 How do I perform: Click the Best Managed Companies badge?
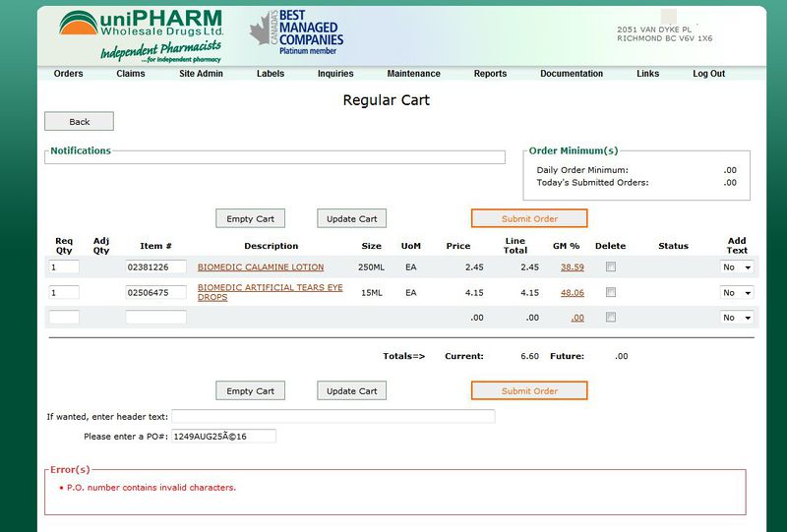coord(297,32)
